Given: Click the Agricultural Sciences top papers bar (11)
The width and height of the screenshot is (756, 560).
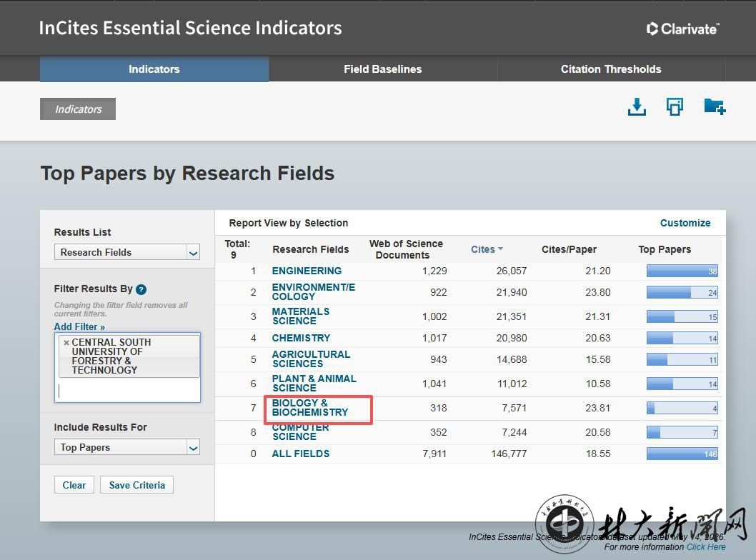Looking at the screenshot, I should pos(682,359).
